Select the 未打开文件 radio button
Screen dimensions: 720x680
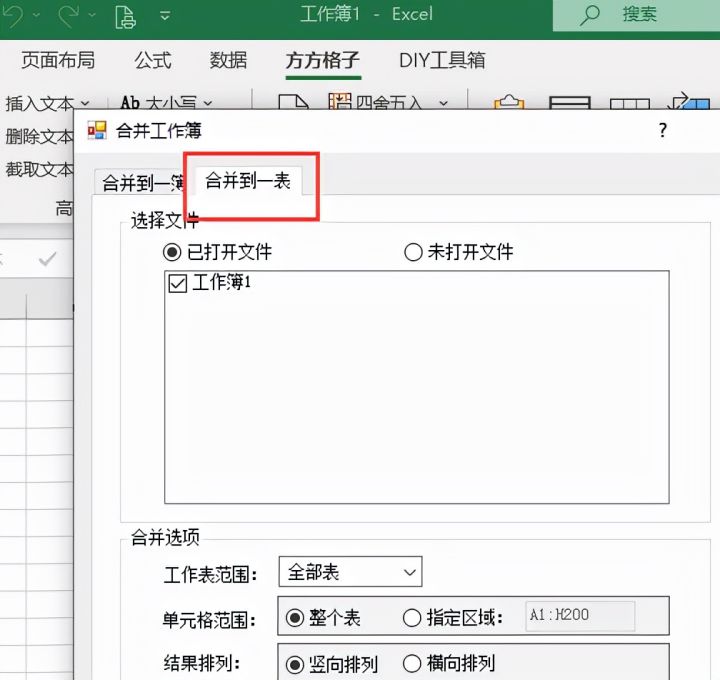(413, 252)
